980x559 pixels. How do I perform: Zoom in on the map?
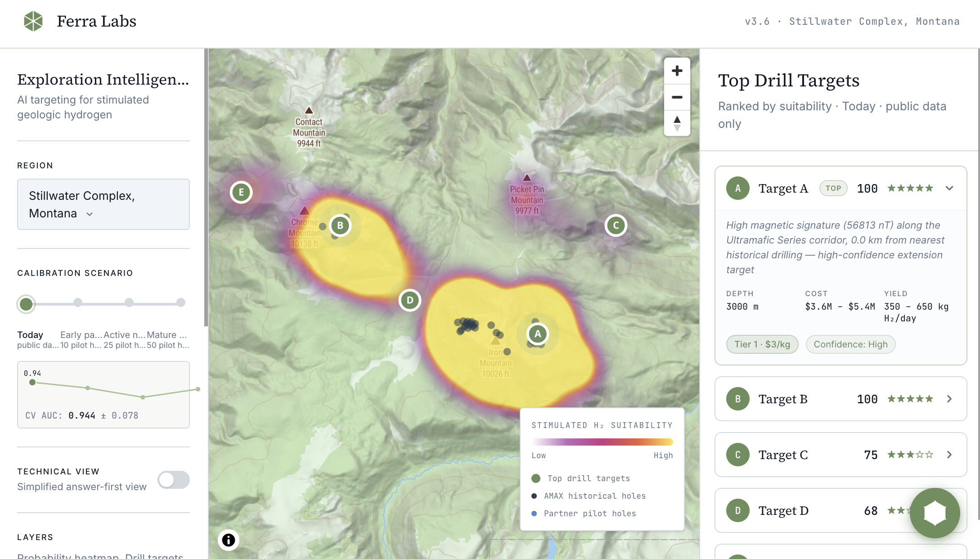pyautogui.click(x=677, y=71)
